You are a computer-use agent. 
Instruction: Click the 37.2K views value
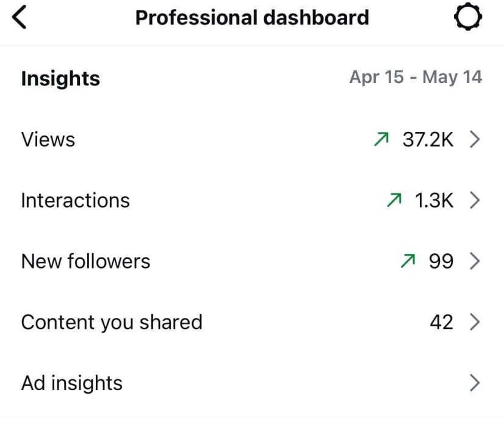click(428, 140)
